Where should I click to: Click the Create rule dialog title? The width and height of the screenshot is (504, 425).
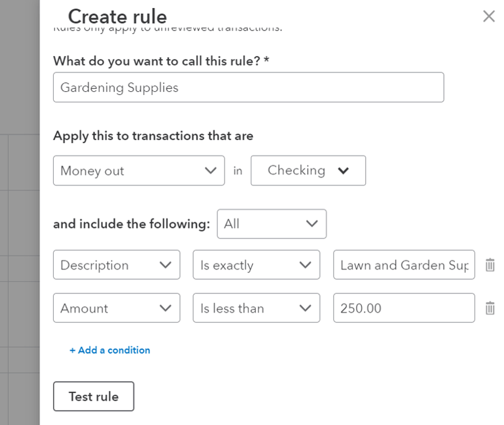tap(117, 17)
